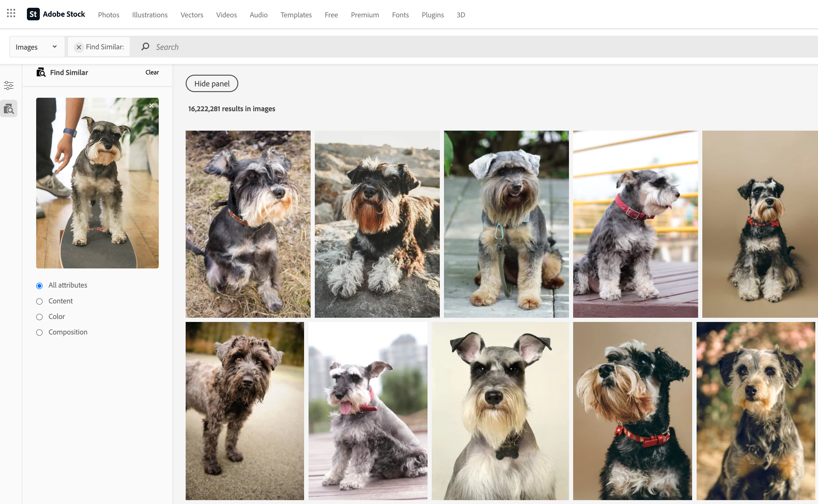Click the magnifying glass search icon
Screen dimensions: 818x504
click(x=145, y=47)
